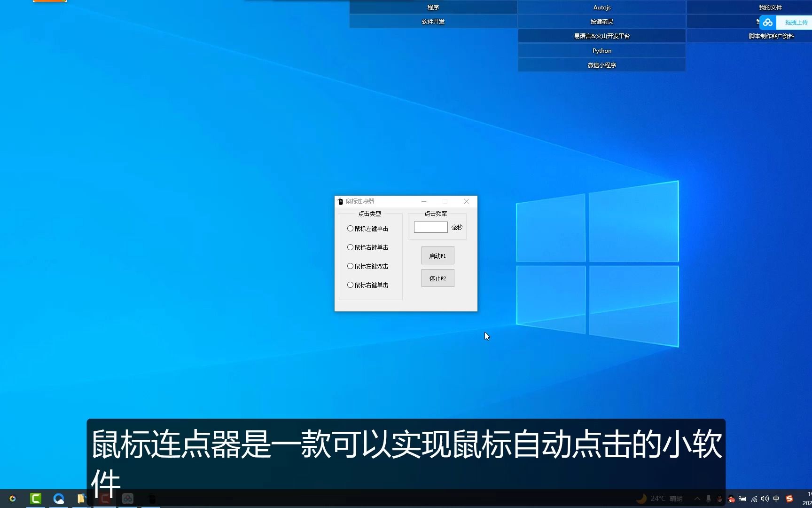
Task: Open the 程序 desktop fence header
Action: click(433, 7)
